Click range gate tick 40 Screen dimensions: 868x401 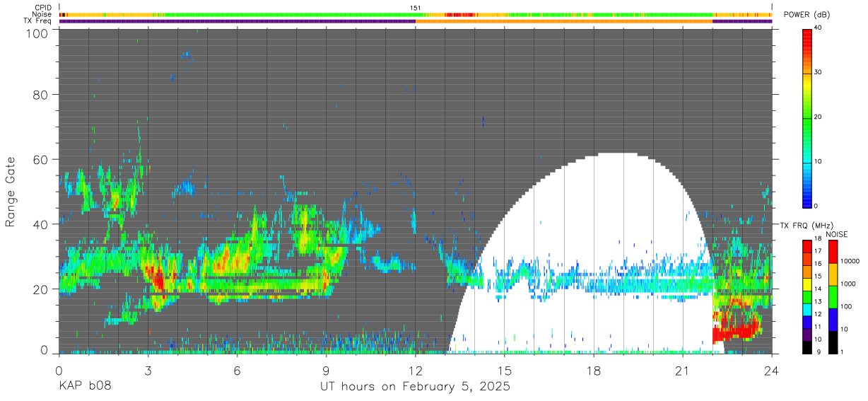click(x=42, y=224)
